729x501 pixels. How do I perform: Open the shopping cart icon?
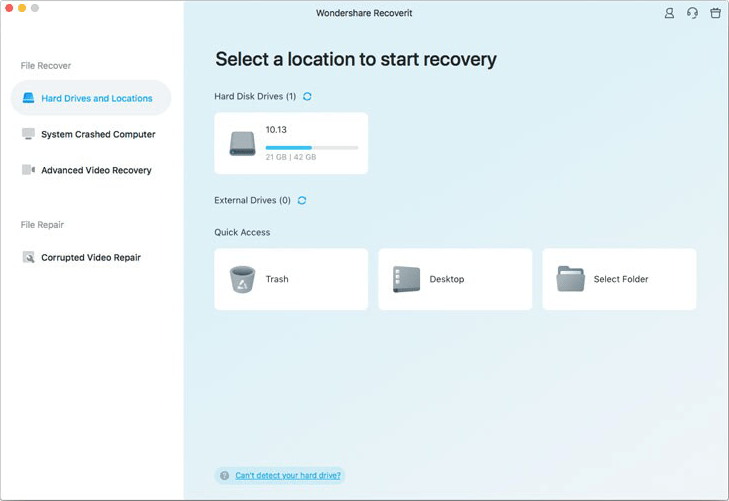coord(716,13)
